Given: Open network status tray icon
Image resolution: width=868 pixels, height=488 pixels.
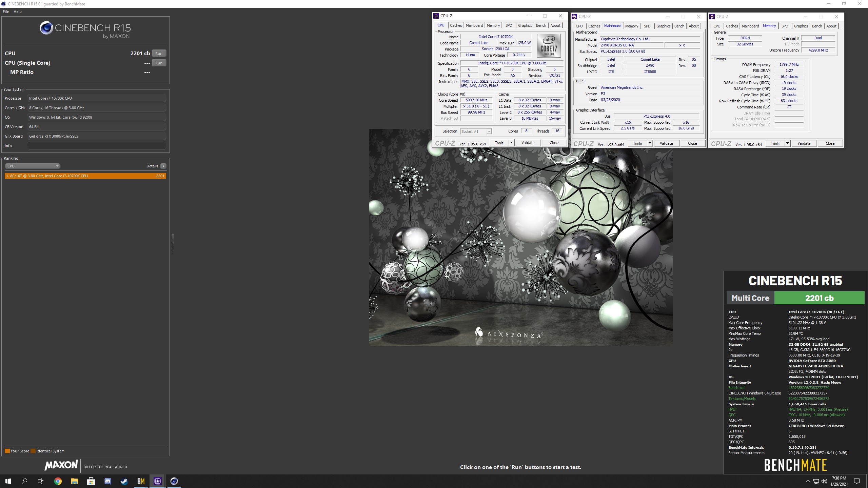Looking at the screenshot, I should coord(816,481).
